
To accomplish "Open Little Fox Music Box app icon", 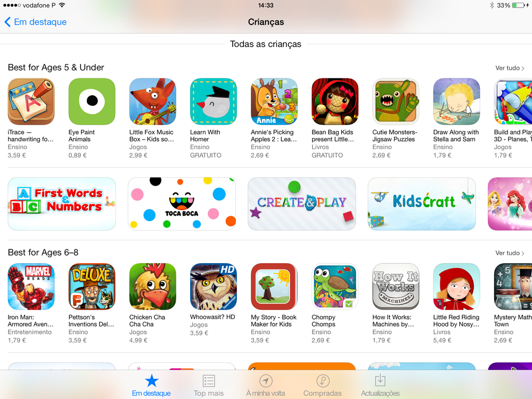I will click(152, 101).
